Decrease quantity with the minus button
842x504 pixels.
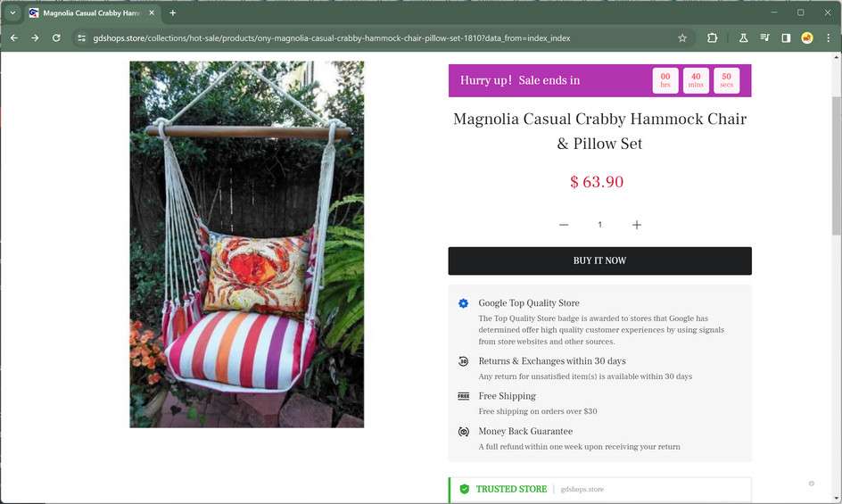click(x=564, y=225)
